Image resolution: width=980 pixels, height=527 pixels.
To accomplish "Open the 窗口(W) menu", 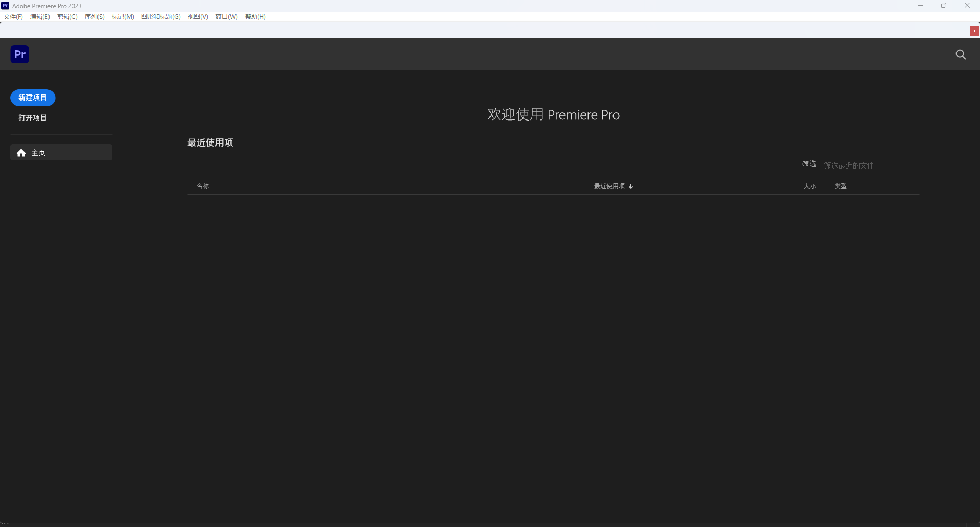I will point(227,17).
